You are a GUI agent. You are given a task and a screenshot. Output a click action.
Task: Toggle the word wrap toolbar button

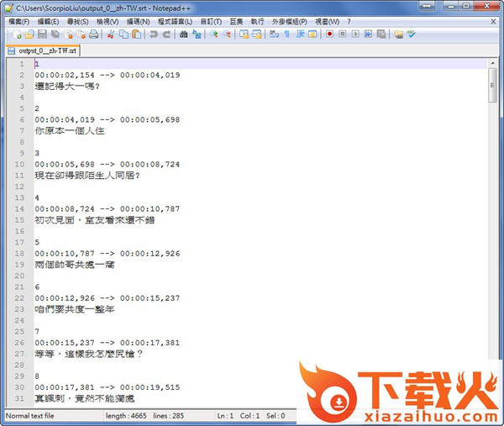click(x=274, y=34)
